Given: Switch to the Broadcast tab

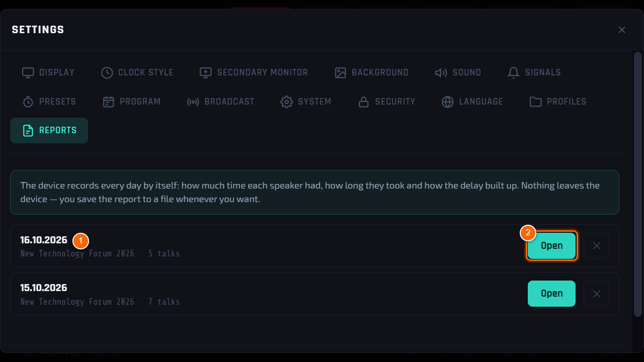Looking at the screenshot, I should [221, 102].
